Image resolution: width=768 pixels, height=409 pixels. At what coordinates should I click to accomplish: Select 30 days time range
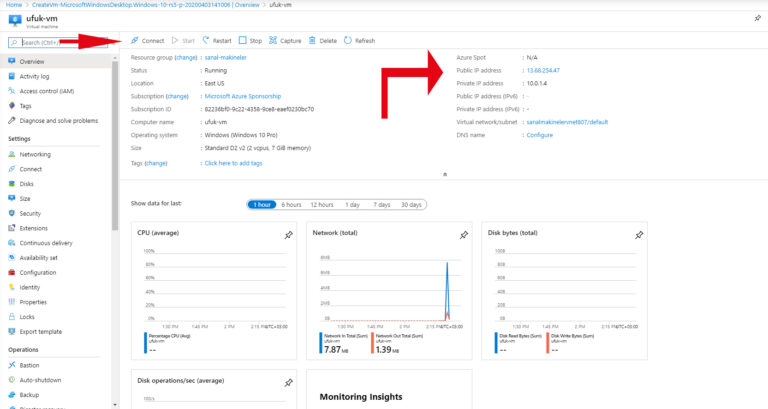click(411, 205)
